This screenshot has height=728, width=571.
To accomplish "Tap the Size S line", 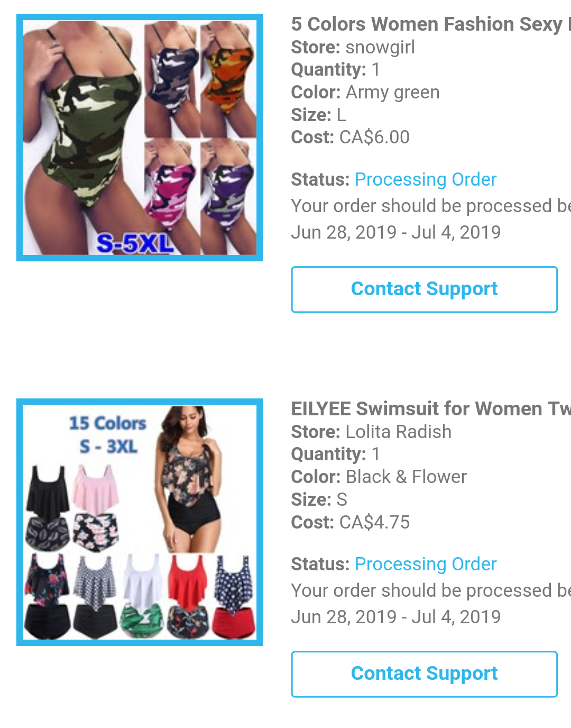I will coord(319,499).
